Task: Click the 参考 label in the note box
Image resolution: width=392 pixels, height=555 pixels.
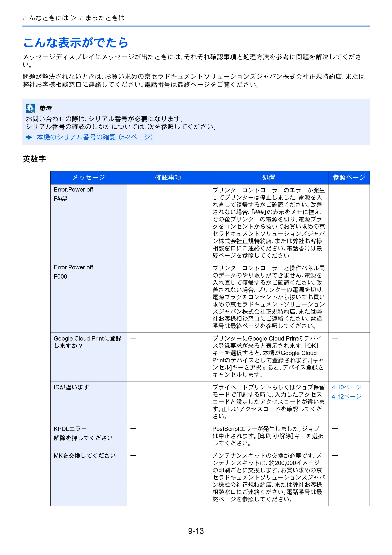Action: coord(46,108)
